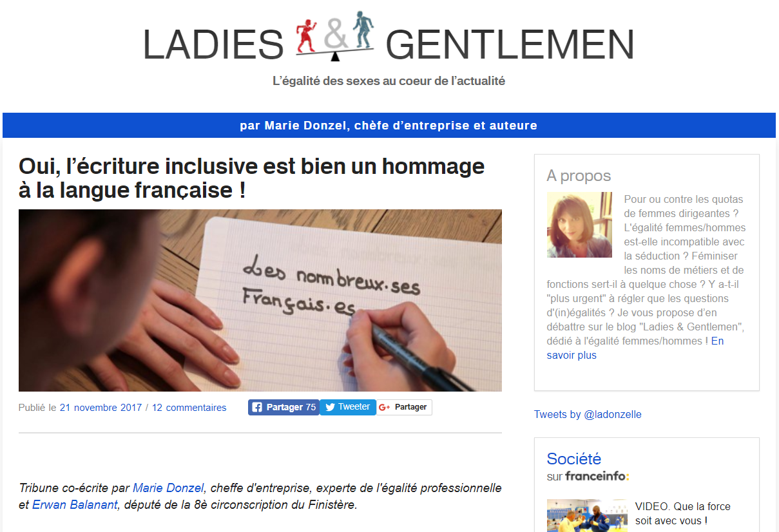This screenshot has width=779, height=532.
Task: Click the article's handwriting photo
Action: [260, 300]
